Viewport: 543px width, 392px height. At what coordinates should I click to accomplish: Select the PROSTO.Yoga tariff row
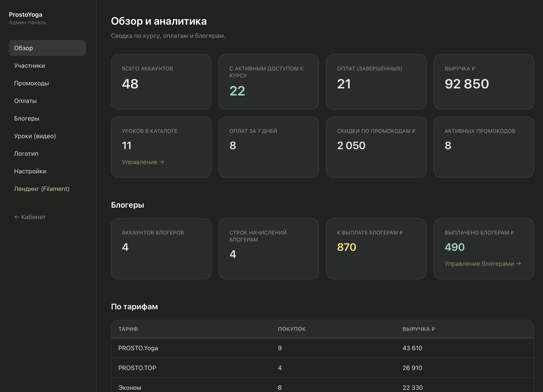(322, 348)
